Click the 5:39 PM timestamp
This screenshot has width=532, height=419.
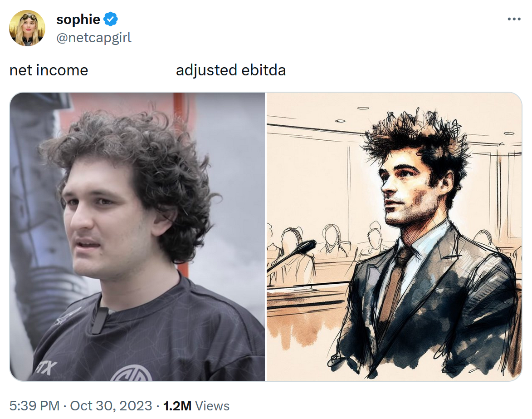point(34,406)
